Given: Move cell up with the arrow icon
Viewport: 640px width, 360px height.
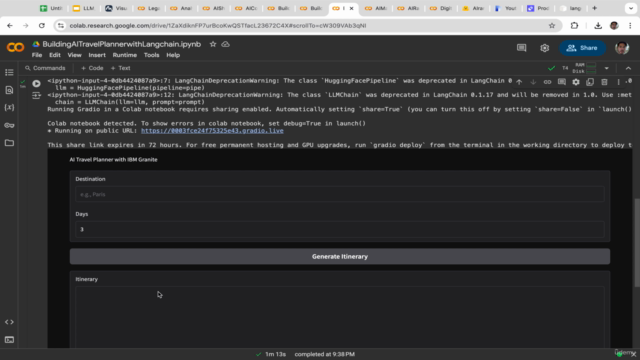Looking at the screenshot, I should [x=519, y=82].
